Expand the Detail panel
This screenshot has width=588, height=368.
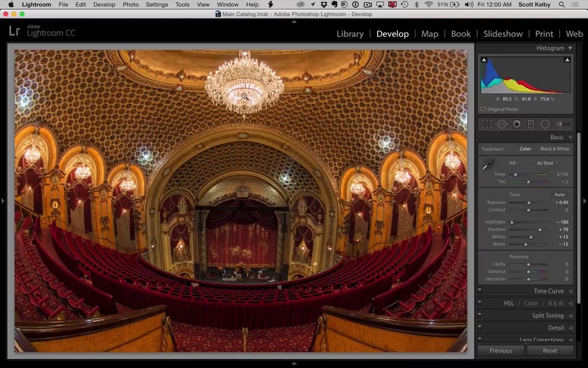point(570,328)
